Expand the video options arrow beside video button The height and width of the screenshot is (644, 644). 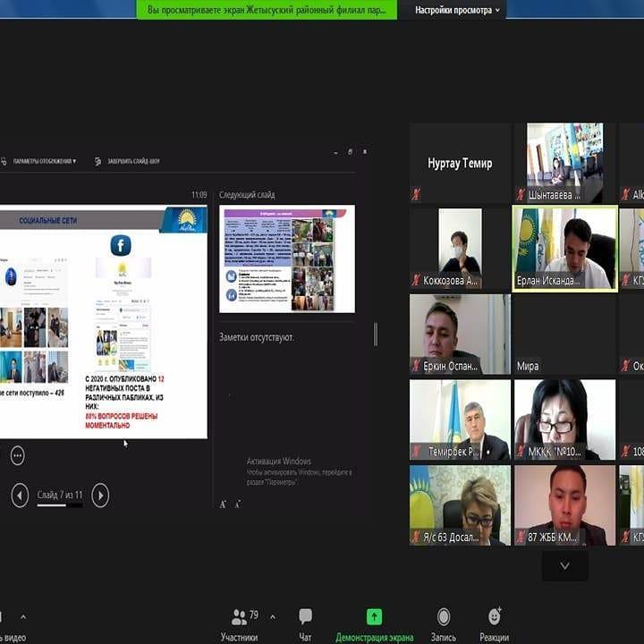pyautogui.click(x=23, y=616)
